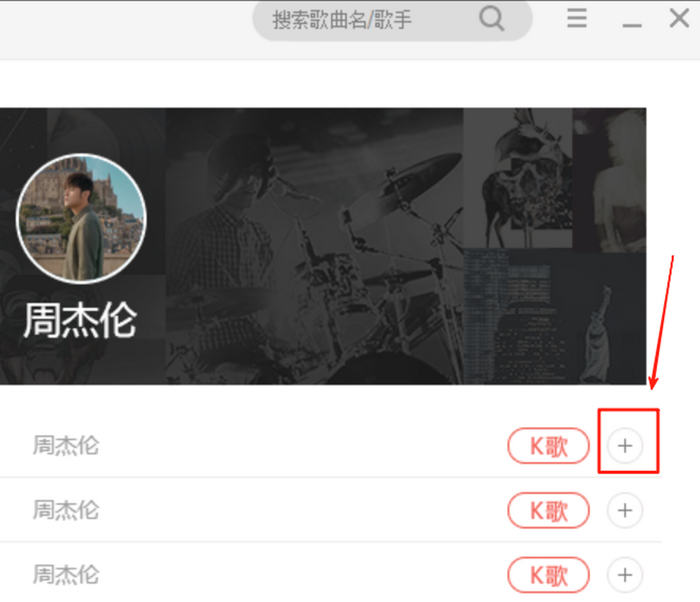Select the second 周杰伦 song row title
Image resolution: width=700 pixels, height=602 pixels.
point(66,510)
